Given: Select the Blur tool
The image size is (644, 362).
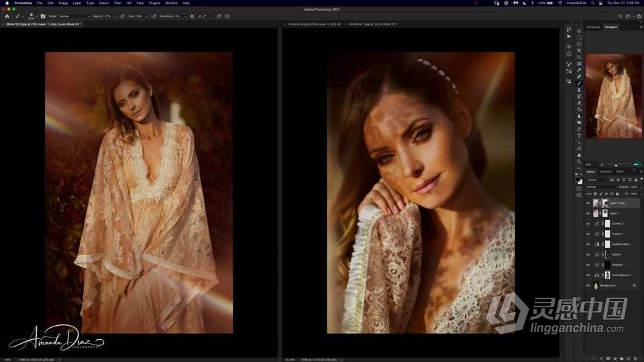Looking at the screenshot, I should click(x=579, y=116).
